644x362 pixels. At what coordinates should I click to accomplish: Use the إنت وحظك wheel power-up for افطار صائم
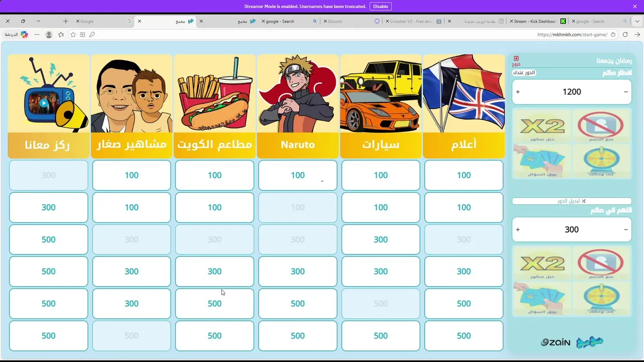(x=601, y=160)
